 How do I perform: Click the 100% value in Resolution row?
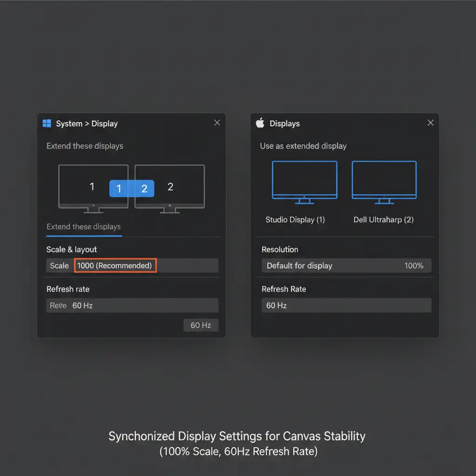(x=414, y=266)
